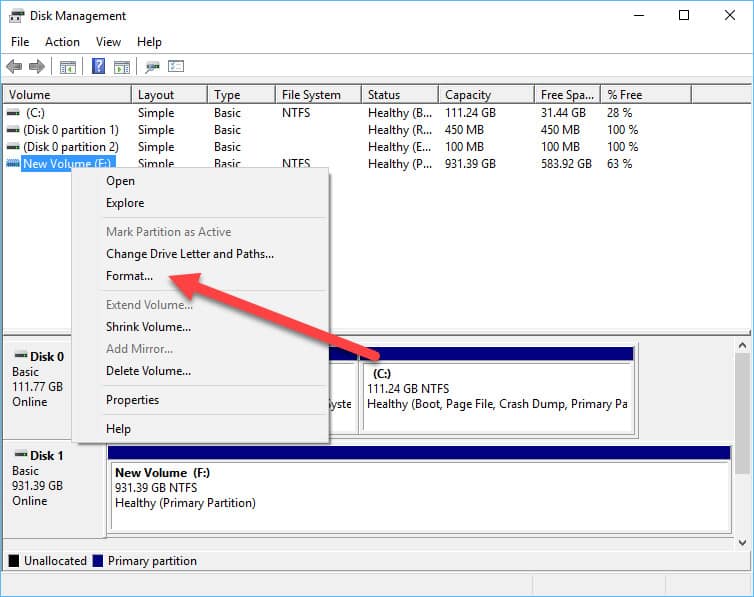Select Change Drive Letter and Paths

tap(201, 254)
